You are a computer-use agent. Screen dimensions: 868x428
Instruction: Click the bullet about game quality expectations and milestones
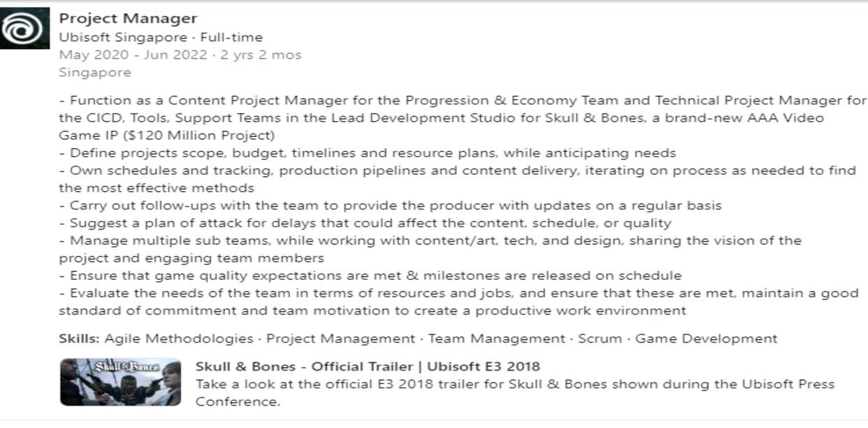click(x=370, y=276)
